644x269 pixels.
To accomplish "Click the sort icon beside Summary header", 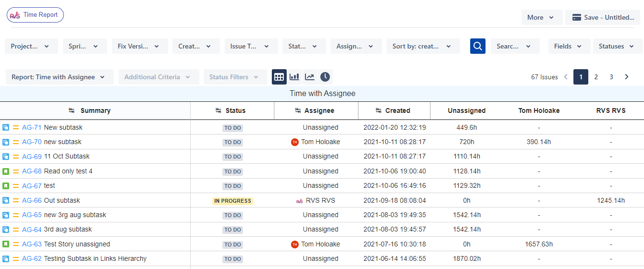I will (x=72, y=110).
